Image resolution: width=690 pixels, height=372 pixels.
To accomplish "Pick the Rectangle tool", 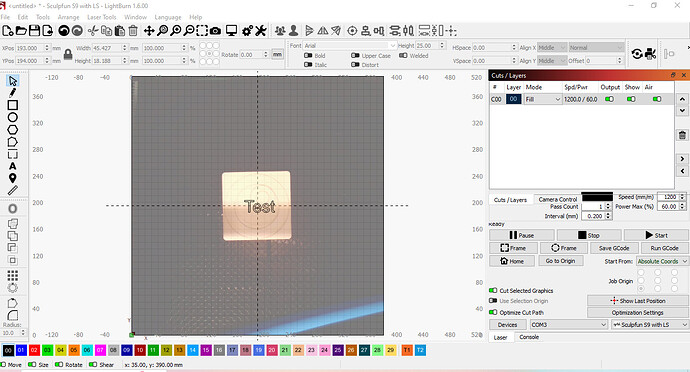I will click(x=13, y=105).
